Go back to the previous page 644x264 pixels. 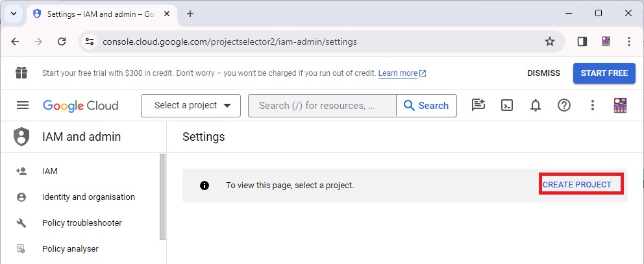pos(15,42)
